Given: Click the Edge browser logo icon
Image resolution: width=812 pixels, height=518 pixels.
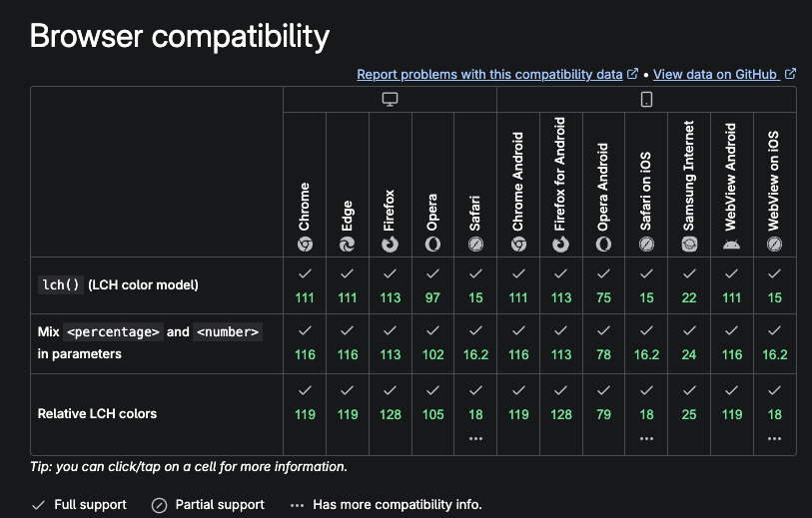Looking at the screenshot, I should (x=347, y=245).
